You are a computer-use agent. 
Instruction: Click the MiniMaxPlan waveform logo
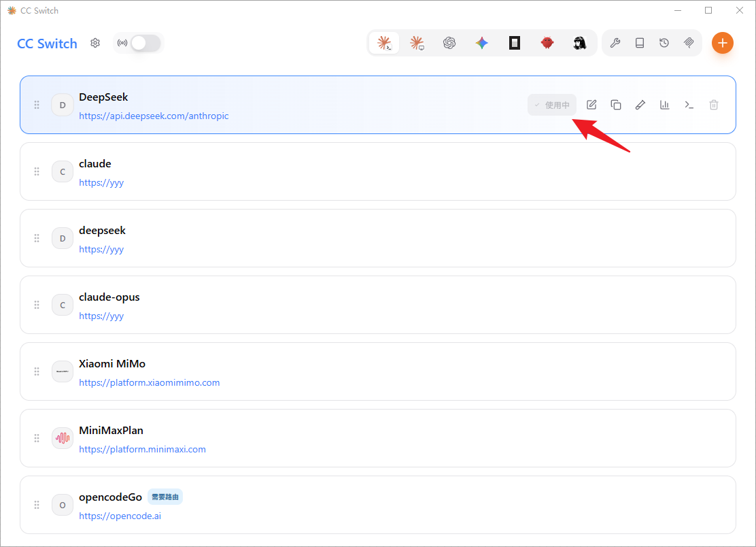click(63, 438)
